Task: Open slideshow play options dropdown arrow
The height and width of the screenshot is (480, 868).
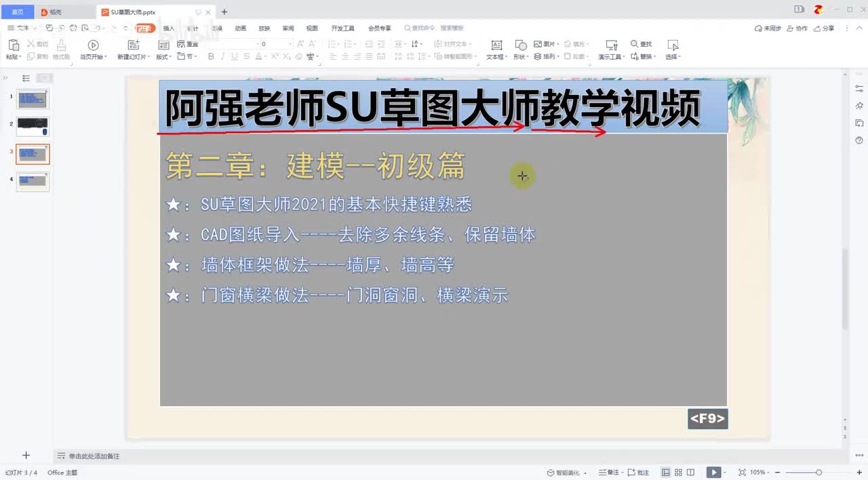Action: (724, 473)
